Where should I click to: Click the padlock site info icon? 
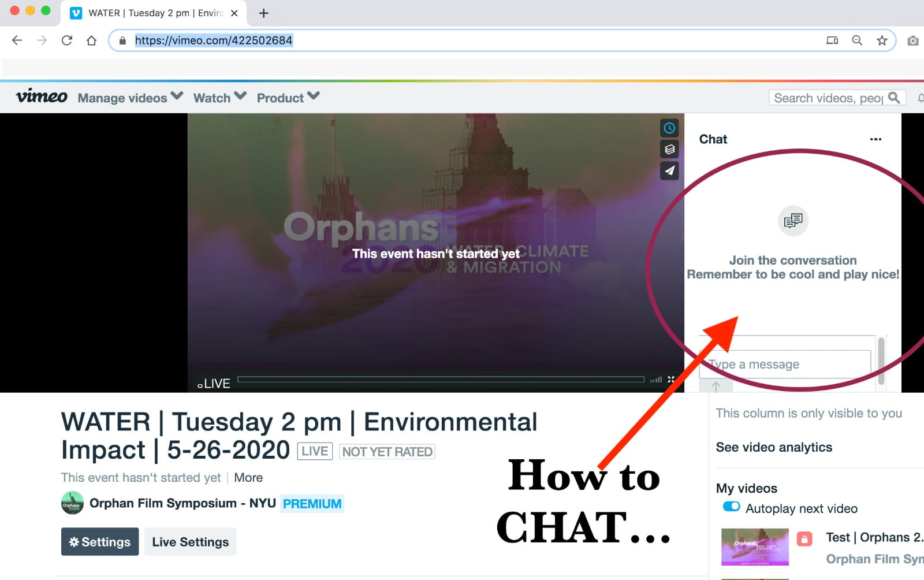click(122, 40)
